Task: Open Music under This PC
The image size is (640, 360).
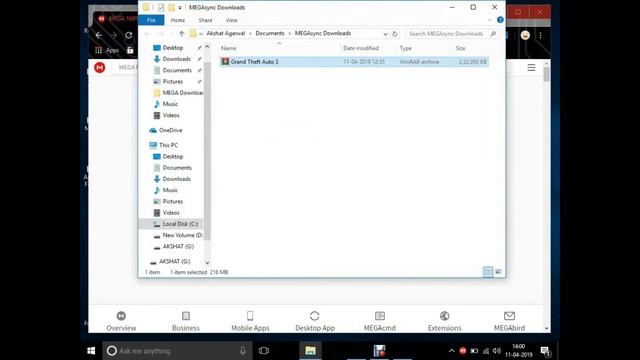Action: (x=170, y=190)
